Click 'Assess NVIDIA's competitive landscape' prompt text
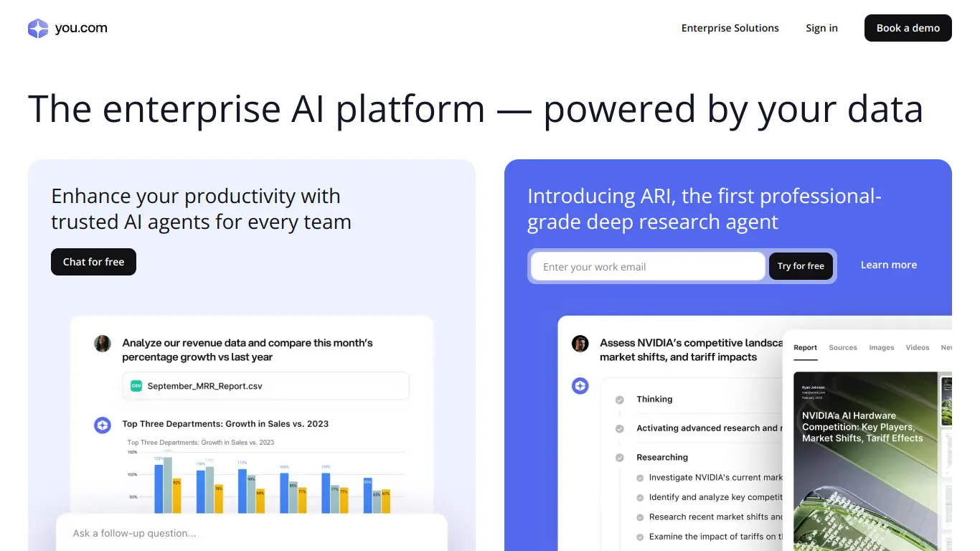 691,349
